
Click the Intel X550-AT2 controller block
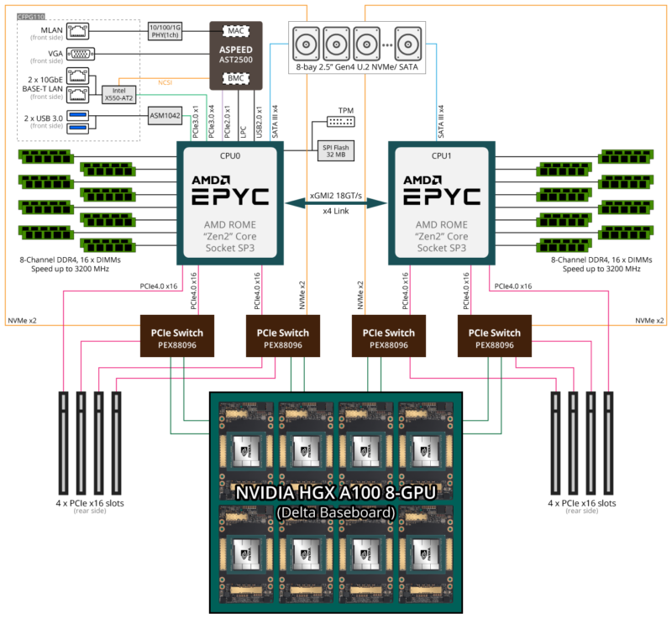[x=119, y=92]
